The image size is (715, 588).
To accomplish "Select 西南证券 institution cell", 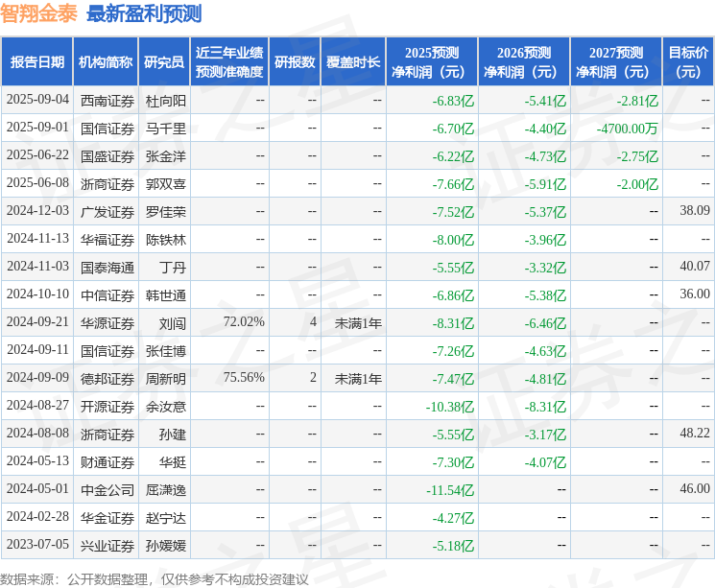I will point(107,101).
